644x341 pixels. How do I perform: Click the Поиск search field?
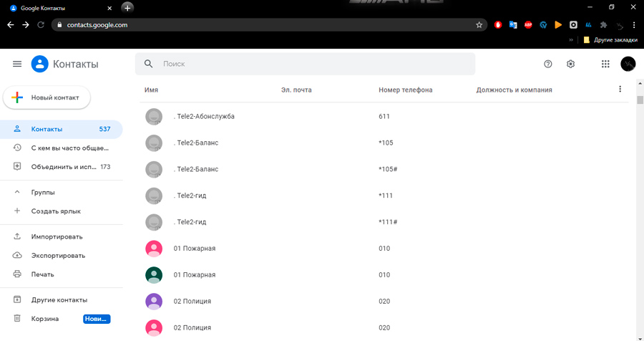pos(305,64)
